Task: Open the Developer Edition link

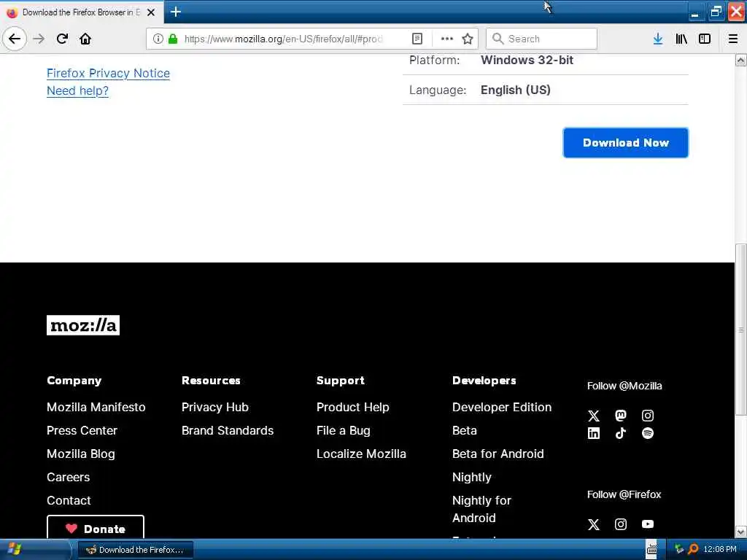Action: (502, 407)
